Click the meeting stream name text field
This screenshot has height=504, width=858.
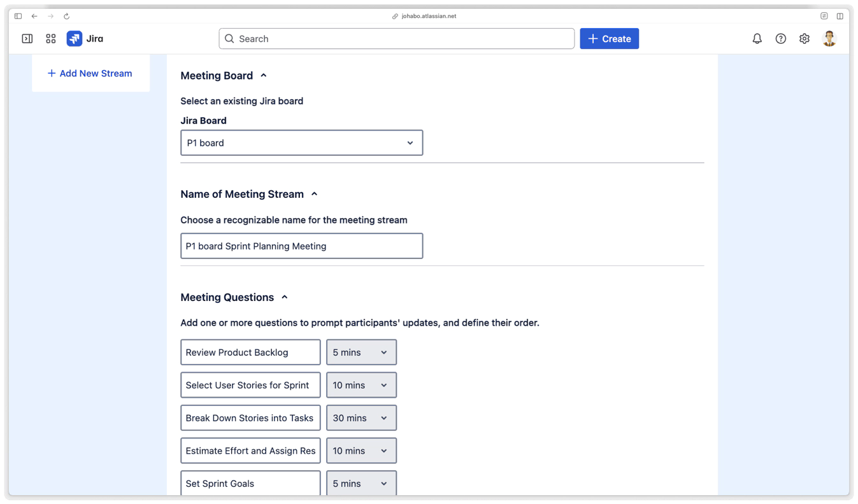[x=301, y=246]
